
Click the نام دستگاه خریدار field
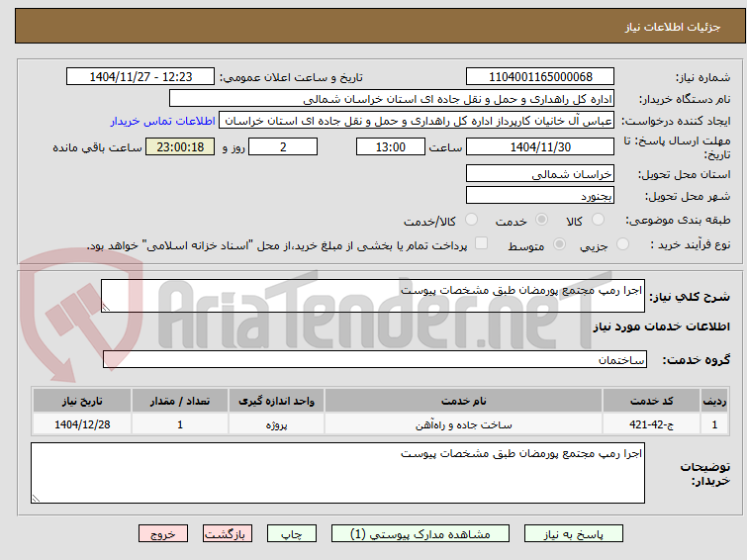pyautogui.click(x=392, y=99)
